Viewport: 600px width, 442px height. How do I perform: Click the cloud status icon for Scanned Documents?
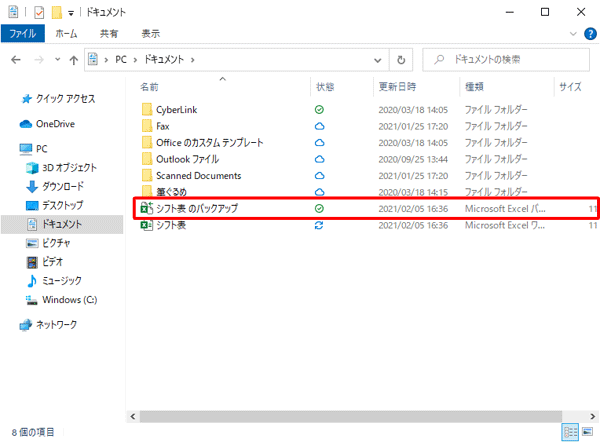(x=320, y=175)
